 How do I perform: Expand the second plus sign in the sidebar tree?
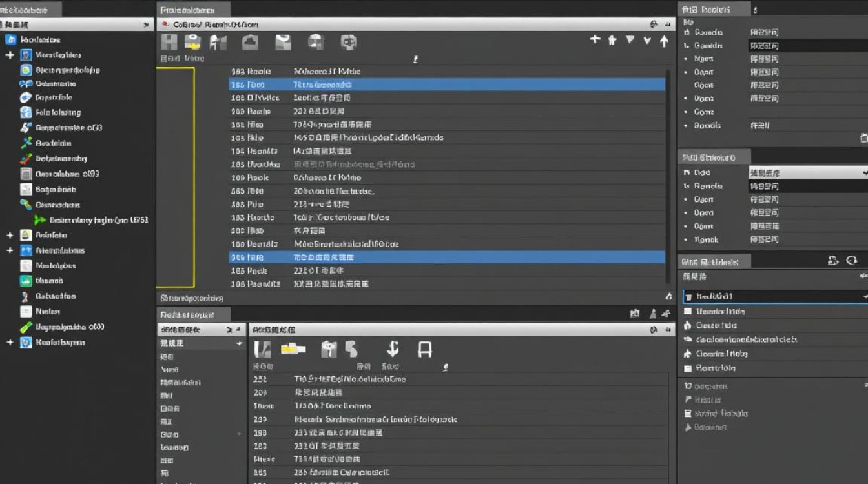(x=10, y=236)
